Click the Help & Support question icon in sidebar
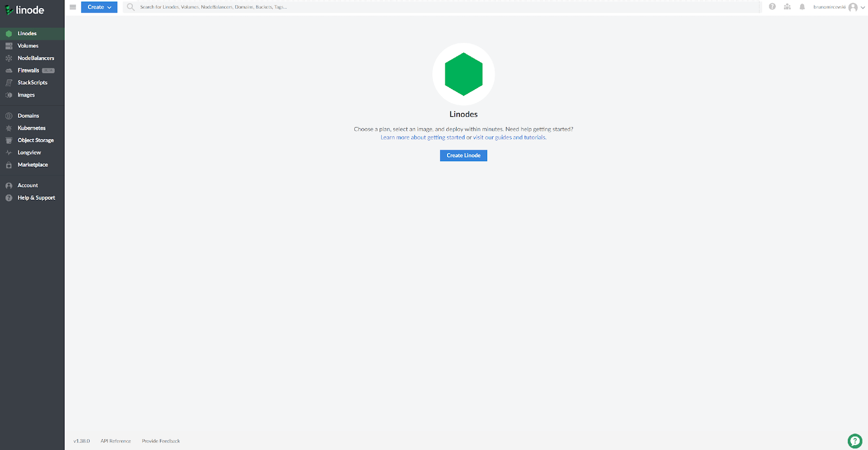868x450 pixels. pyautogui.click(x=9, y=198)
